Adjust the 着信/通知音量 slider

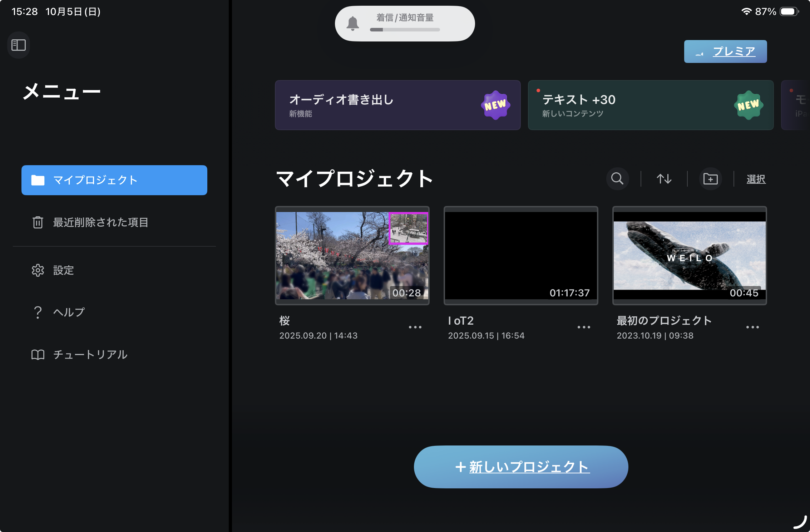405,30
